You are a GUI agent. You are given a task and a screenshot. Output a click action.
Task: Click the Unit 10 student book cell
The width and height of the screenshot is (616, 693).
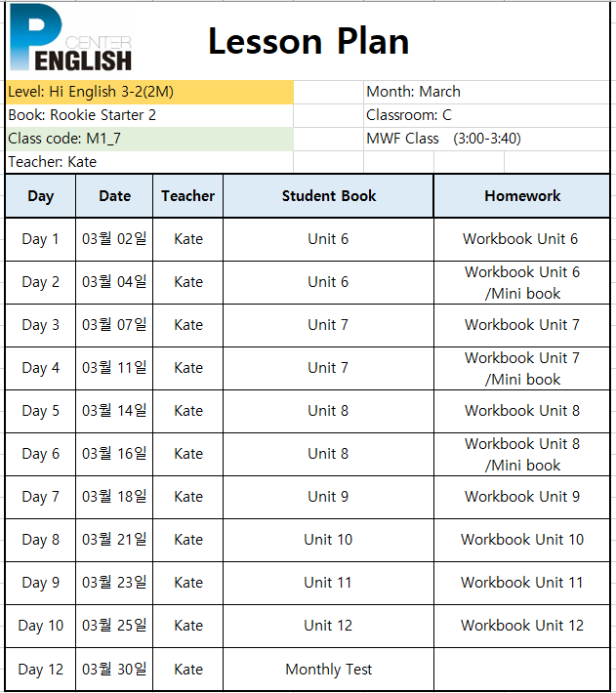click(x=328, y=540)
